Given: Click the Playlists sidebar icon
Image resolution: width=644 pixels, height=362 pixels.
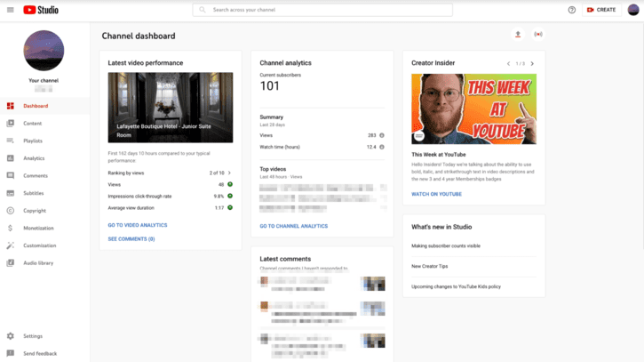Looking at the screenshot, I should [11, 141].
